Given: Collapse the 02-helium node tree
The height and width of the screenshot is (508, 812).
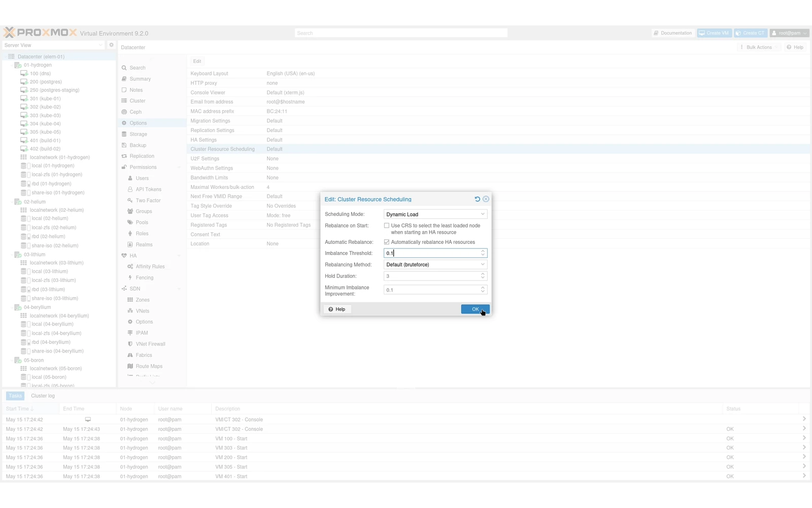Looking at the screenshot, I should point(12,202).
